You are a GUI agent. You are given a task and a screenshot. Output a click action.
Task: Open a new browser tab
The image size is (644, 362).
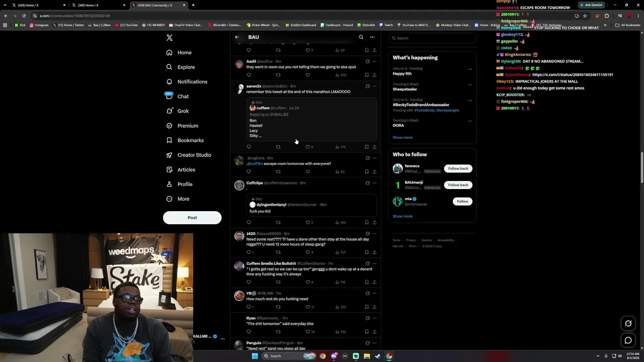tap(193, 5)
